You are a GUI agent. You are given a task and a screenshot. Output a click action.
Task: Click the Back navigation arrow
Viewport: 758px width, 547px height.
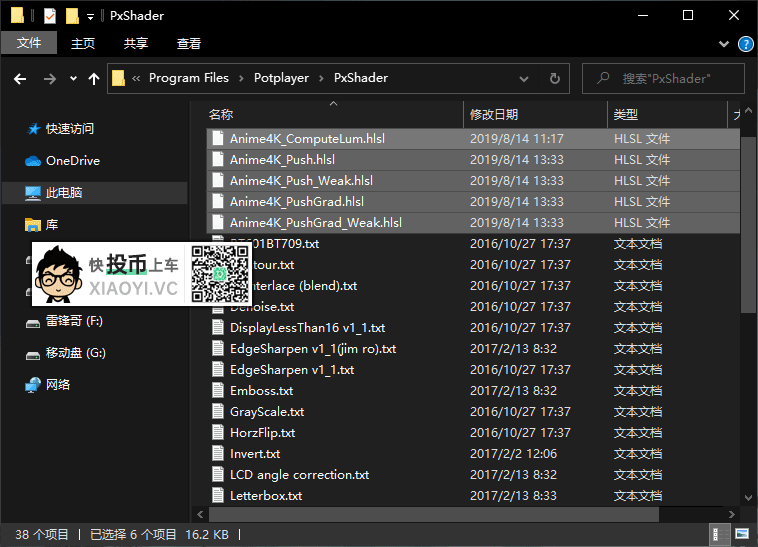19,79
